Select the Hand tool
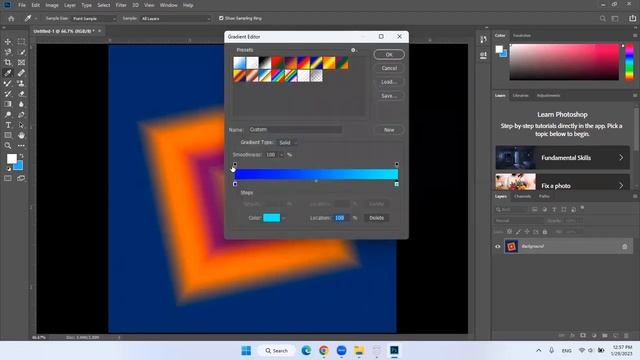The width and height of the screenshot is (640, 360). 21,135
